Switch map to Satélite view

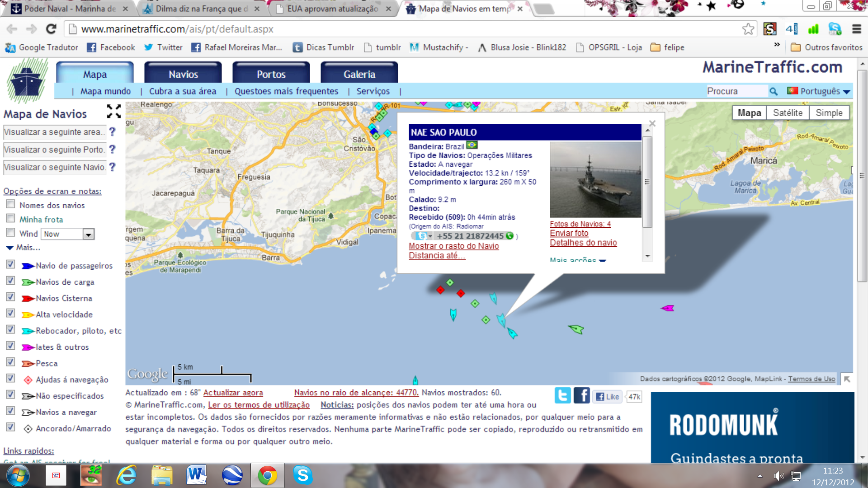(788, 113)
